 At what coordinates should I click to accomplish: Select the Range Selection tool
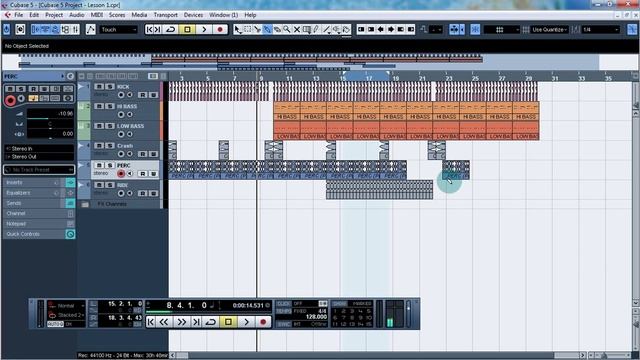tap(248, 29)
